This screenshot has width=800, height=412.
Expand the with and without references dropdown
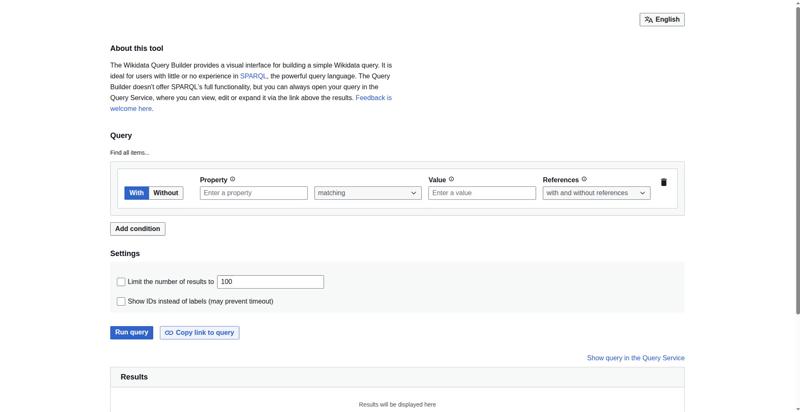pos(596,193)
